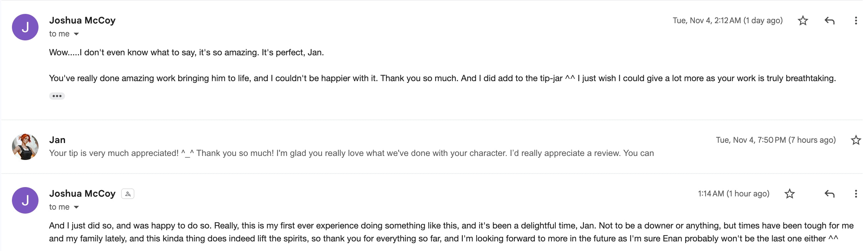
Task: Open Jan's profile picture thumbnail
Action: click(25, 147)
